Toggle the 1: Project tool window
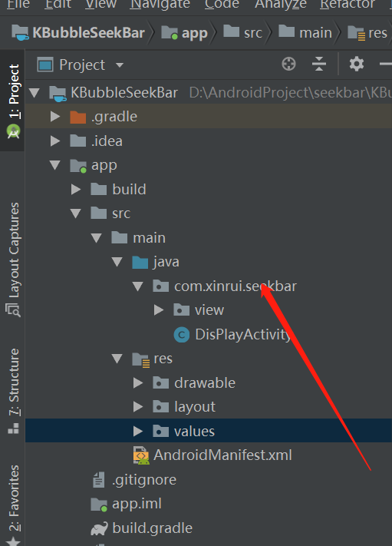The height and width of the screenshot is (546, 392). 13,101
